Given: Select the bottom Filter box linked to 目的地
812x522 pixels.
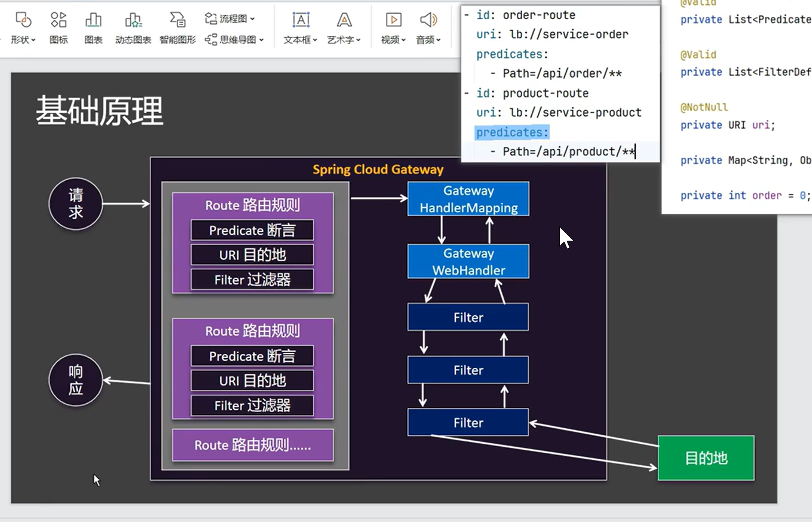Looking at the screenshot, I should 468,422.
